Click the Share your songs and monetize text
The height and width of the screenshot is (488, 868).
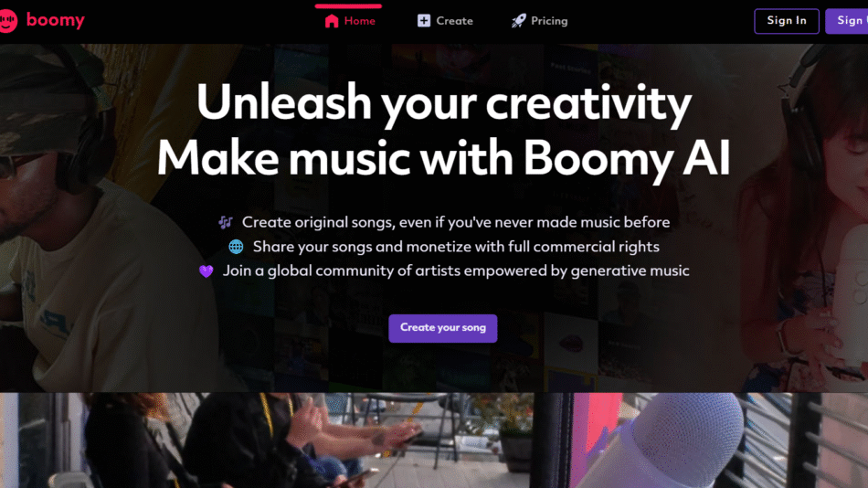(456, 247)
